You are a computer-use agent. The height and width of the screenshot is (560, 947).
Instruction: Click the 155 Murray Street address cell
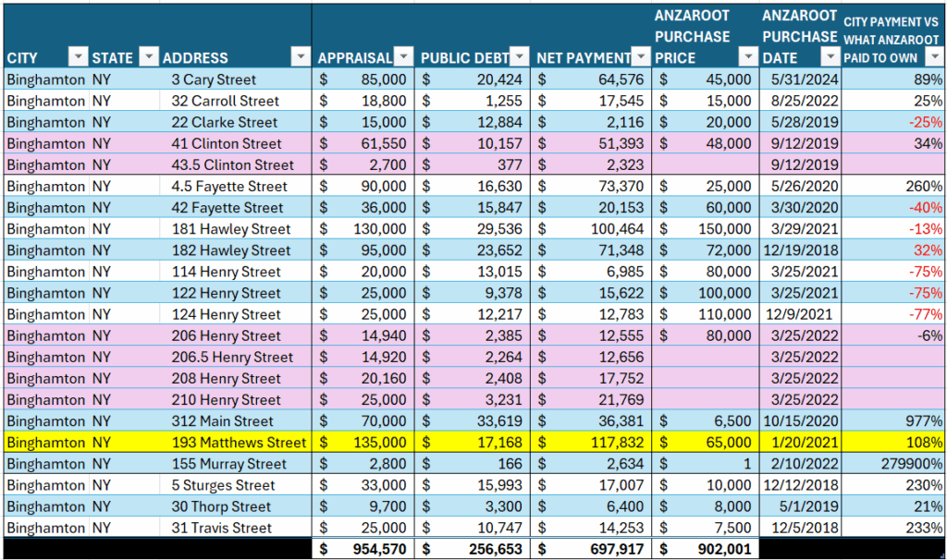pos(228,464)
